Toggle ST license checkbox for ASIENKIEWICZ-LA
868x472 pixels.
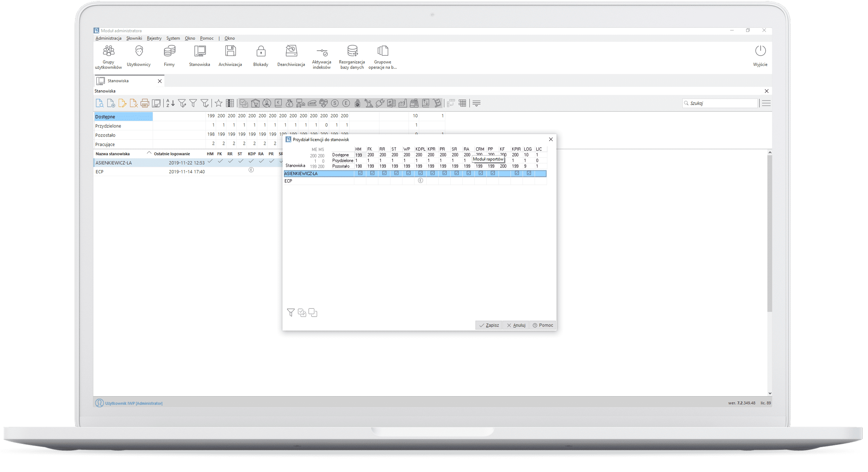[396, 173]
